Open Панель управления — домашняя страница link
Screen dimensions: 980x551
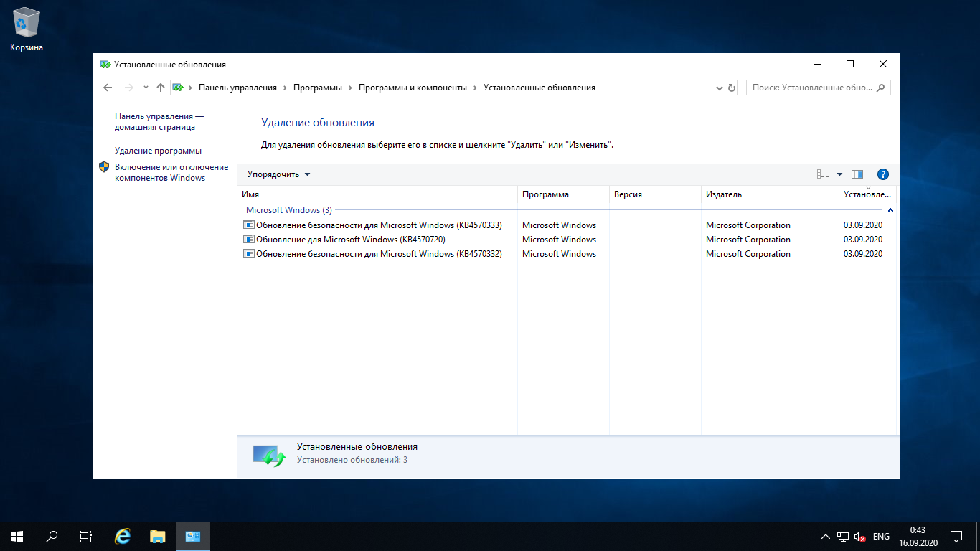(x=159, y=121)
